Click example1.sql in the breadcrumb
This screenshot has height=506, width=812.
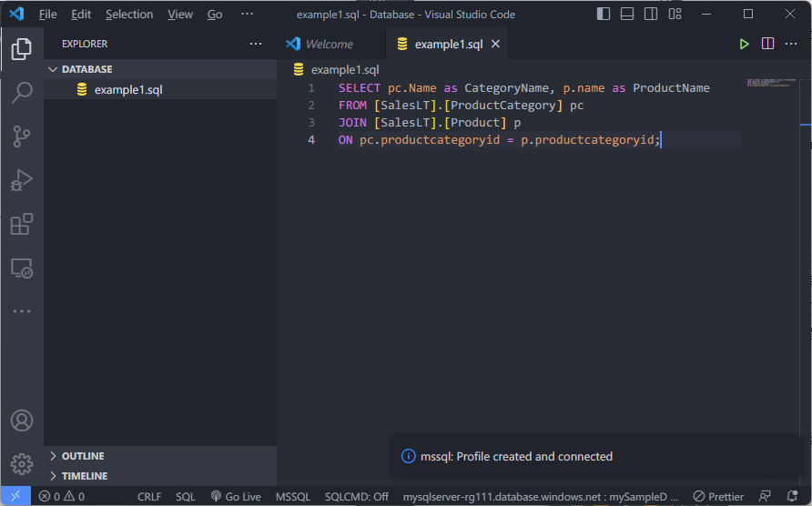click(345, 69)
